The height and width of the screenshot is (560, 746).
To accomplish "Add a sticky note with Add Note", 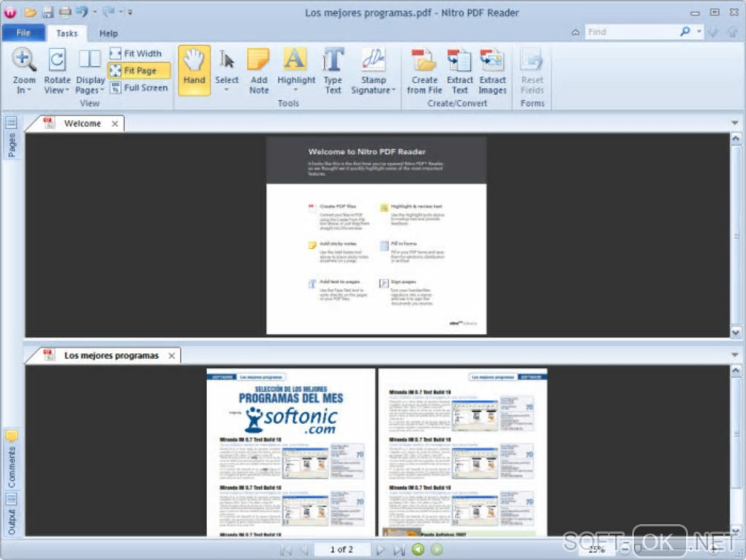I will coord(258,71).
